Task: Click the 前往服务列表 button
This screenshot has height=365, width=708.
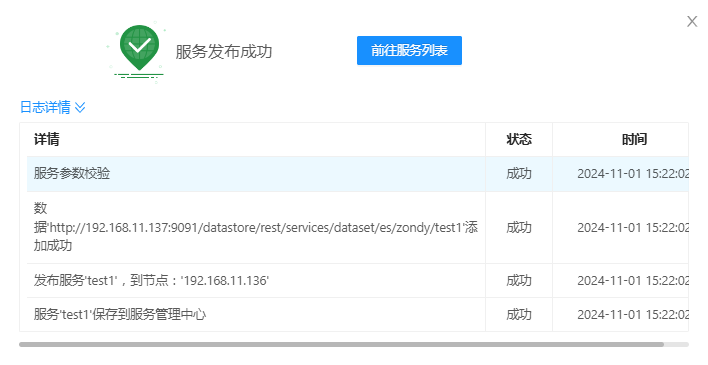Action: click(409, 51)
